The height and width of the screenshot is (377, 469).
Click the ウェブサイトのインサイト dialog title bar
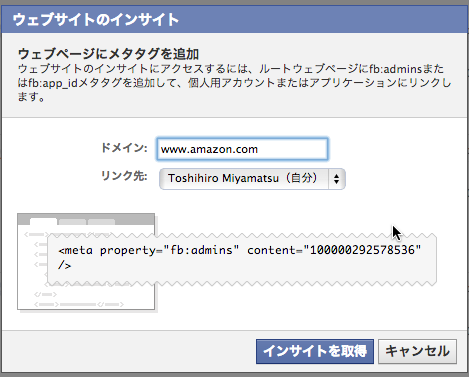coord(234,19)
